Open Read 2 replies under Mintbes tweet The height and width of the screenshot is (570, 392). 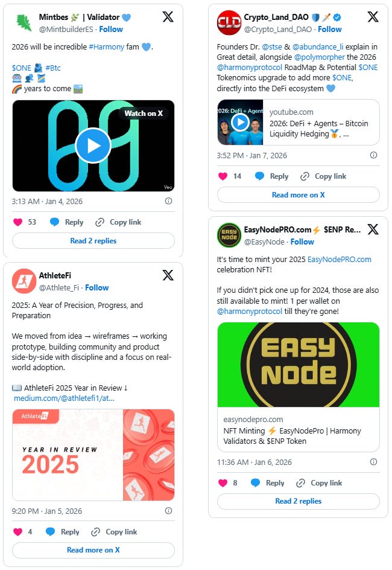(x=93, y=241)
